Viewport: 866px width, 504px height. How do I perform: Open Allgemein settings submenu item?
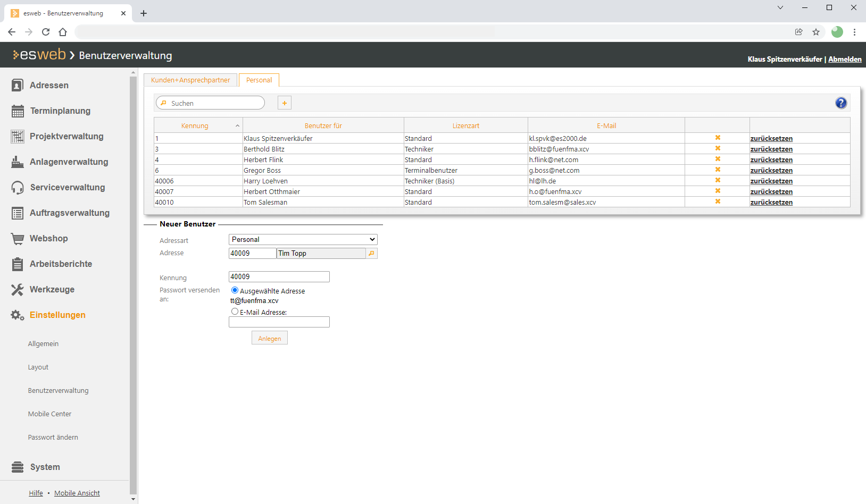[x=44, y=344]
